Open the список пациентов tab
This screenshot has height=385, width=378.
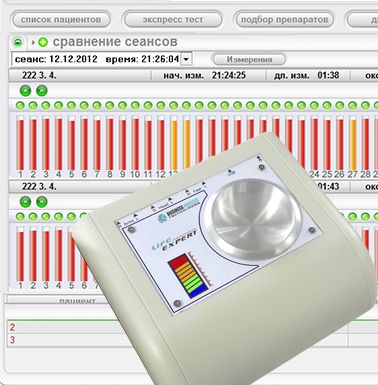click(x=61, y=20)
